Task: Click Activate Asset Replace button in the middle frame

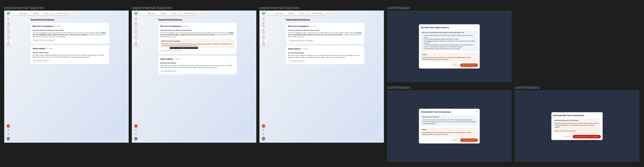Action: pyautogui.click(x=169, y=71)
